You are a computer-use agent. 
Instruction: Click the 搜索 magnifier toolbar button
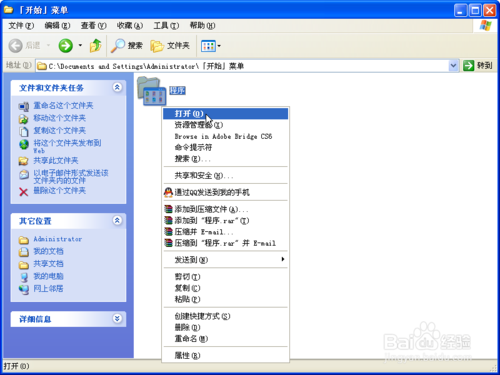(x=127, y=46)
